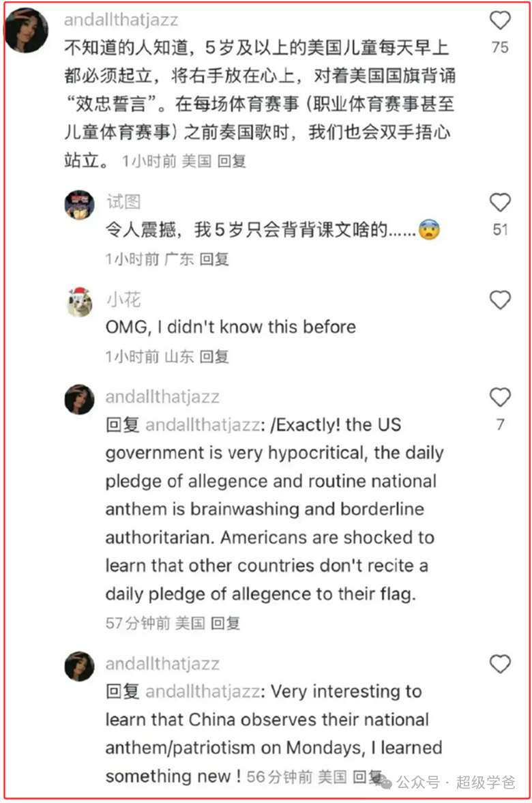This screenshot has height=803, width=532.
Task: Open the 小花 username link
Action: [123, 299]
